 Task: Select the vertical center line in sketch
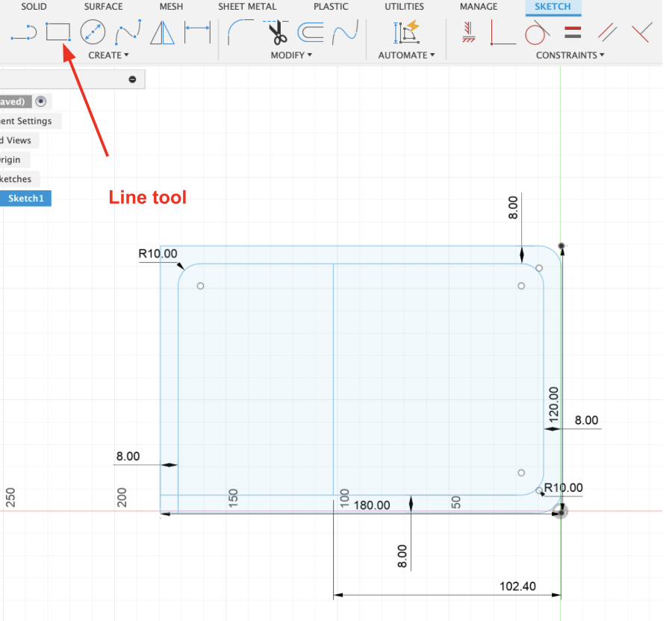[x=334, y=379]
